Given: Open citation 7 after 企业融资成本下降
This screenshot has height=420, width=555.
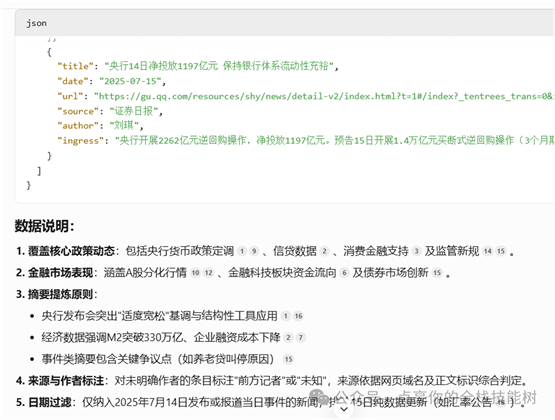Looking at the screenshot, I should 301,338.
